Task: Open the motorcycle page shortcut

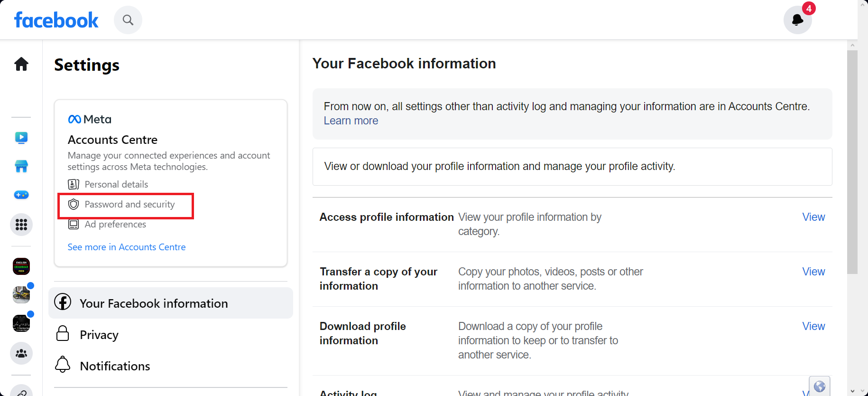Action: coord(21,295)
